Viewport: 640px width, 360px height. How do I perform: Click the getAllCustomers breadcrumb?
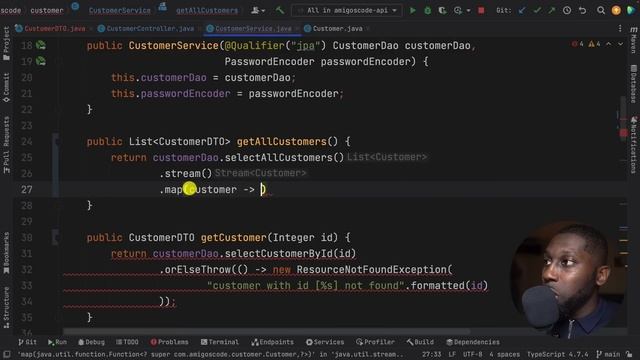pos(207,11)
